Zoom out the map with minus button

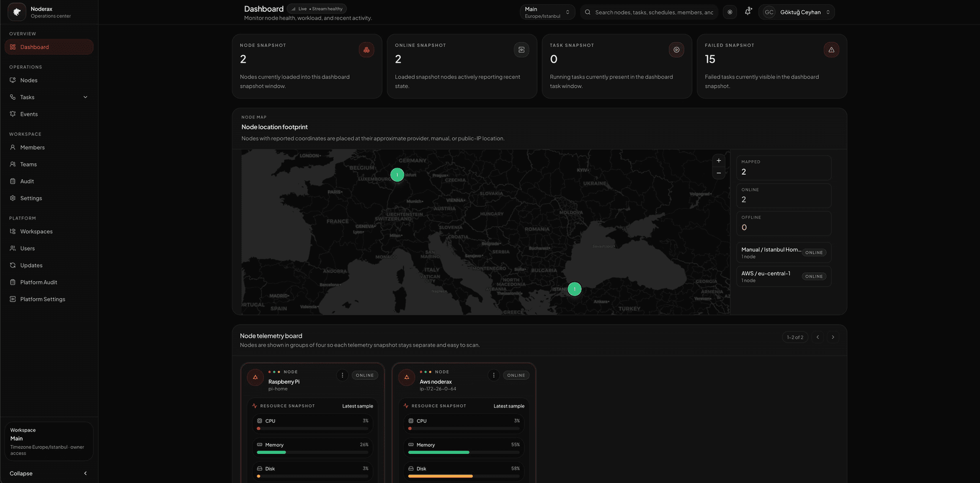pyautogui.click(x=719, y=173)
